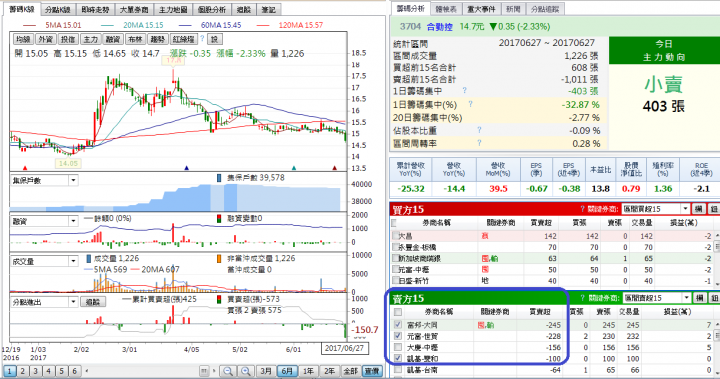Open the help question mark beside 紅綠燈
Image resolution: width=720 pixels, height=379 pixels.
tap(202, 39)
